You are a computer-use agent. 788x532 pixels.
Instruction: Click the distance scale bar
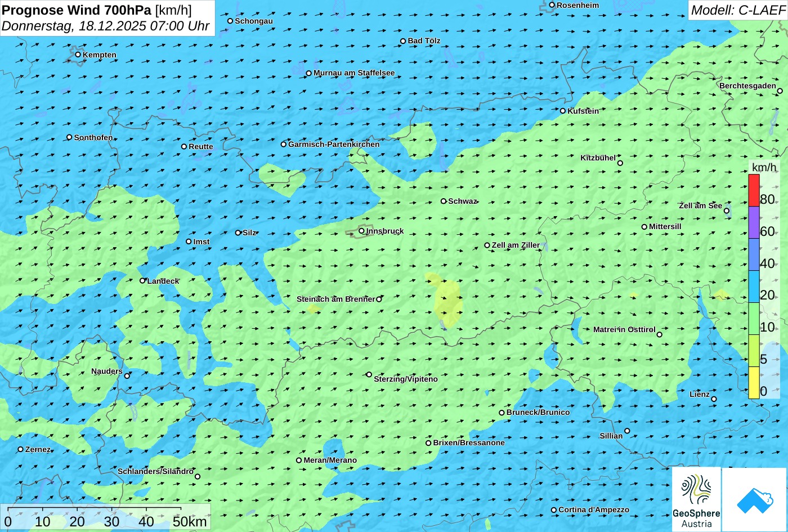pos(95,508)
